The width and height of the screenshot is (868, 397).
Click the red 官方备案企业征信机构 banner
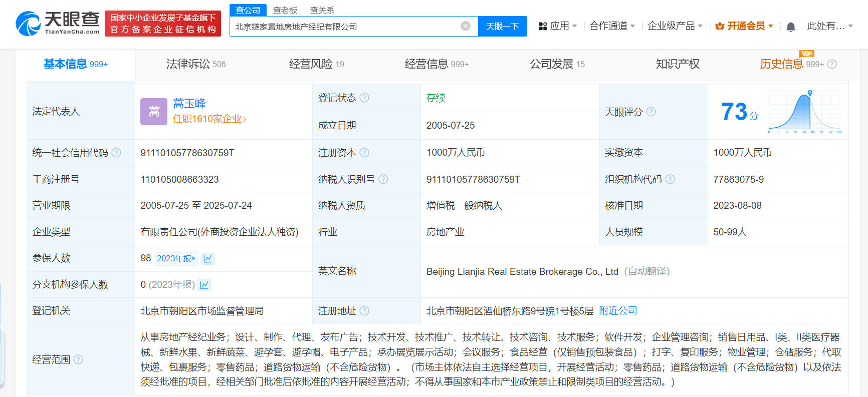pos(163,24)
